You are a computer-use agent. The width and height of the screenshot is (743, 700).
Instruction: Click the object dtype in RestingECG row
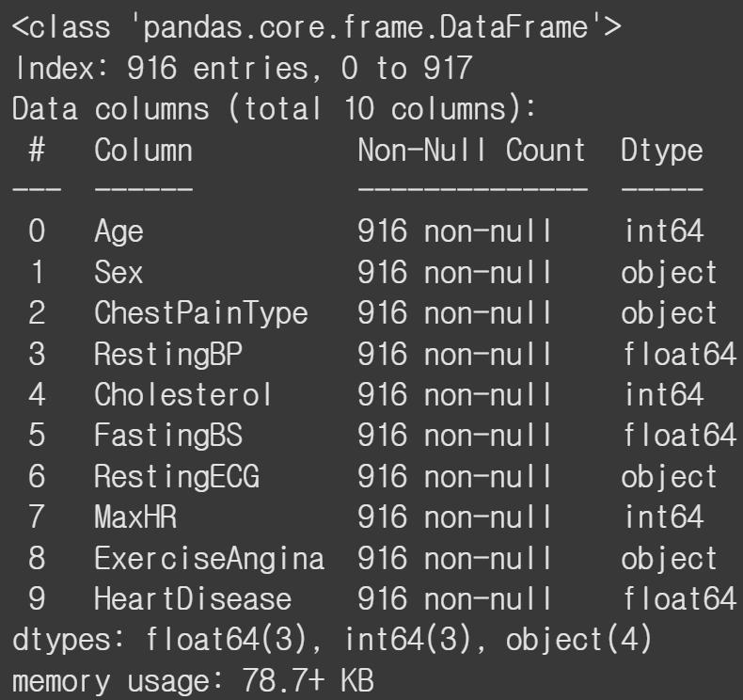tap(669, 477)
